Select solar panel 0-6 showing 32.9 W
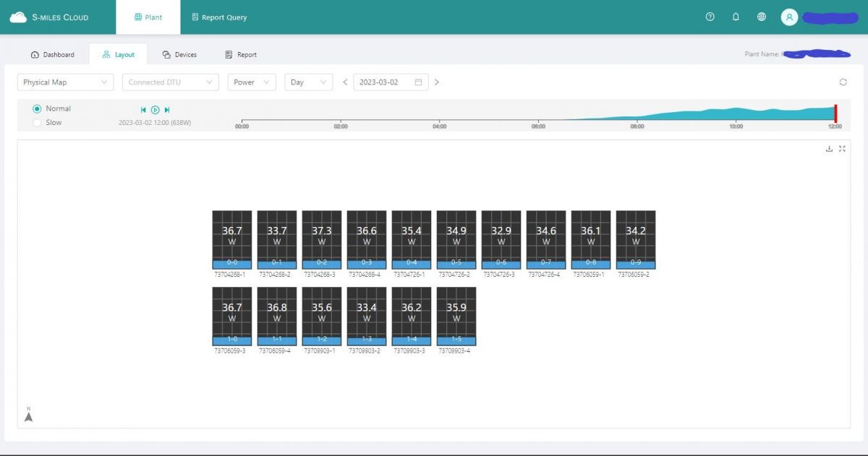868x456 pixels. click(x=501, y=240)
